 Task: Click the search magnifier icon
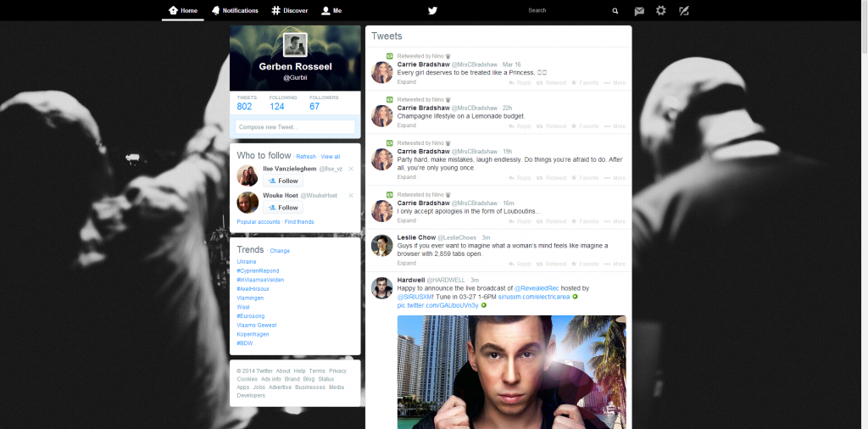pos(615,10)
